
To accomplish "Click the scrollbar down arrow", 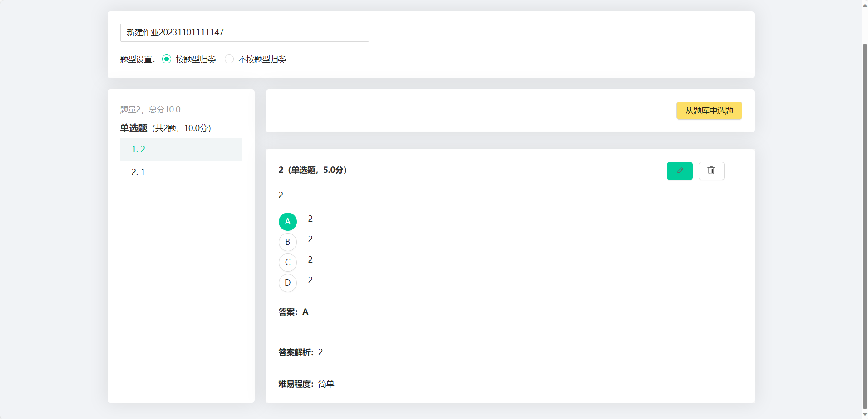I will click(865, 414).
